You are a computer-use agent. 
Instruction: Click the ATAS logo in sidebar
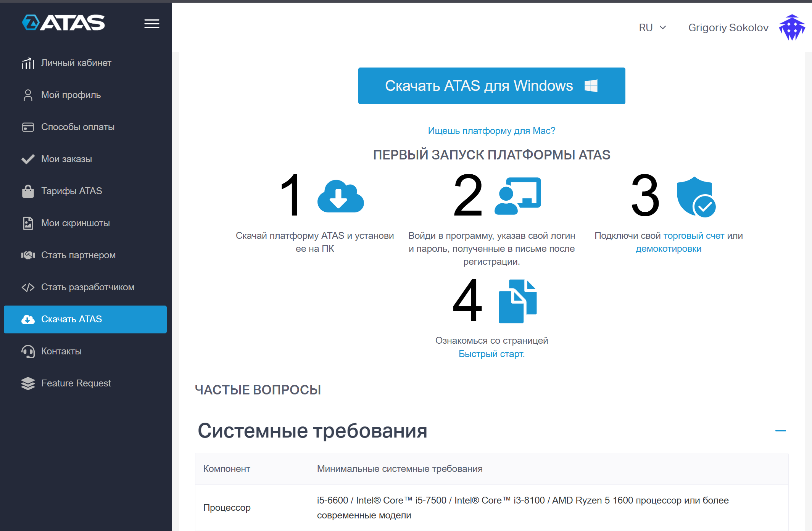pos(63,23)
